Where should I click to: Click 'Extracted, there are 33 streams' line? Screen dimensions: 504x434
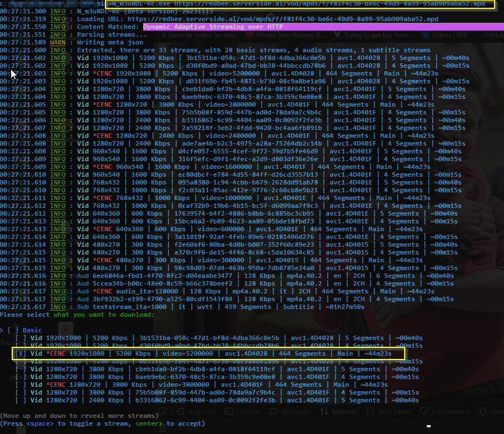[254, 50]
